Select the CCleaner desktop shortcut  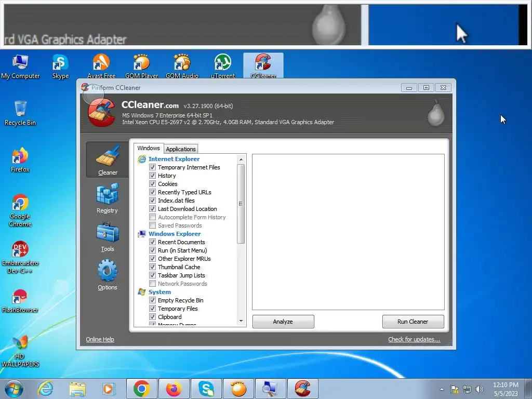(263, 66)
